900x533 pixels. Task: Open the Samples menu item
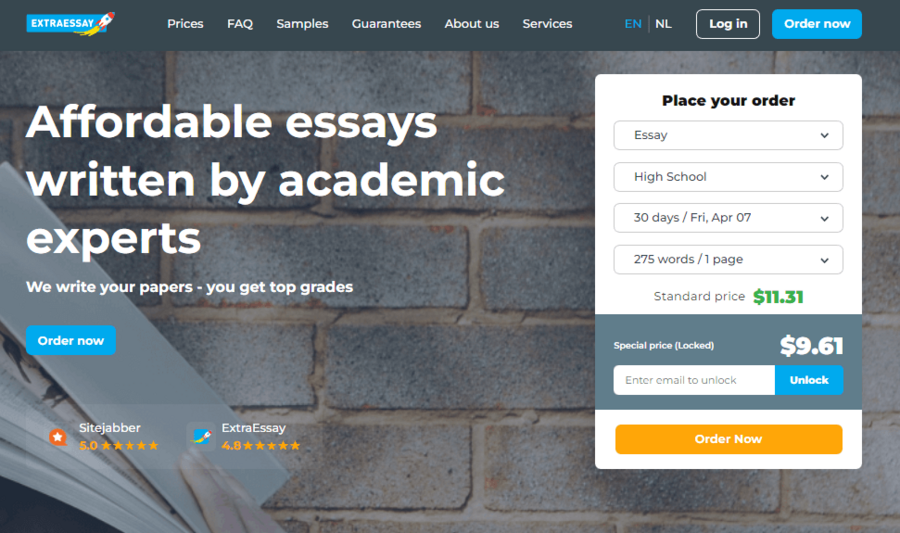pyautogui.click(x=302, y=24)
